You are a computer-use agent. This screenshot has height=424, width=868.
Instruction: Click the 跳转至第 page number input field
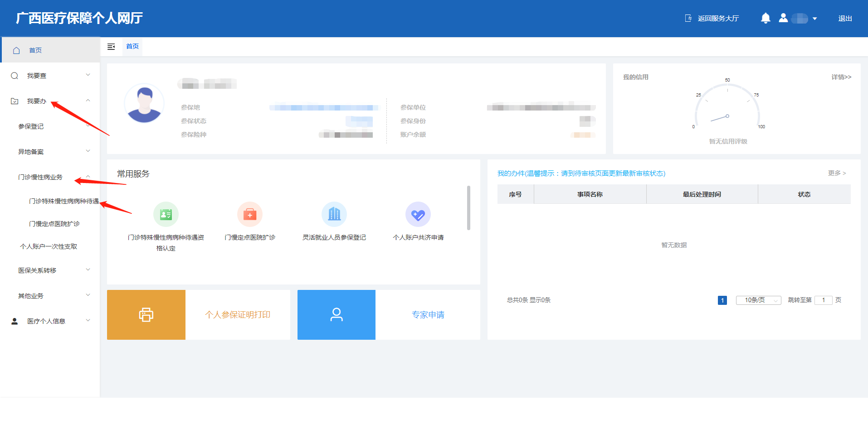[x=823, y=300]
